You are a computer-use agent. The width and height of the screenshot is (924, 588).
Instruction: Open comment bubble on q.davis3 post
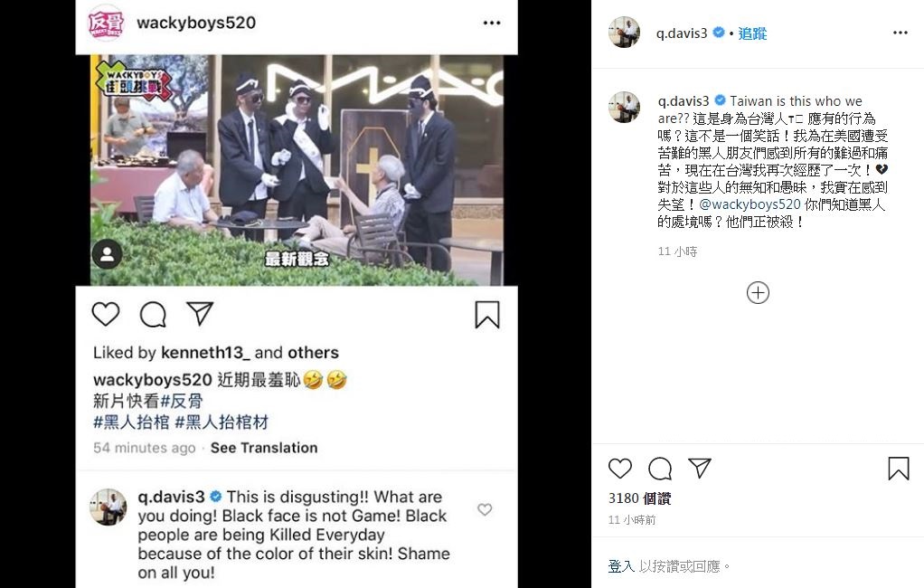point(660,469)
